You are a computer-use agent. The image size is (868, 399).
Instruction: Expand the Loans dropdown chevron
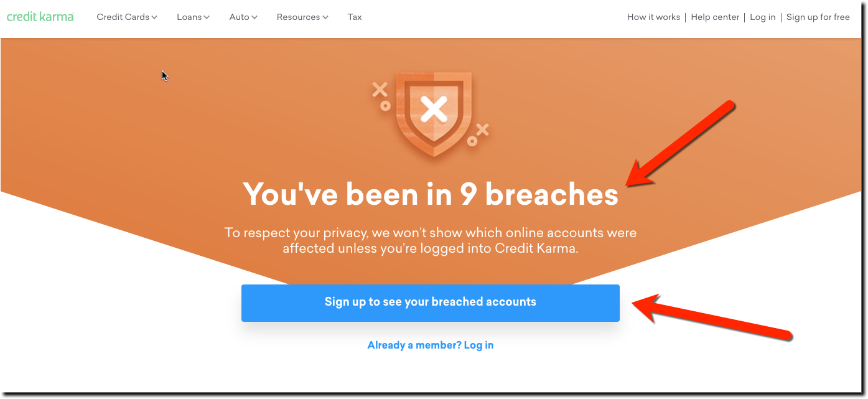pos(207,17)
